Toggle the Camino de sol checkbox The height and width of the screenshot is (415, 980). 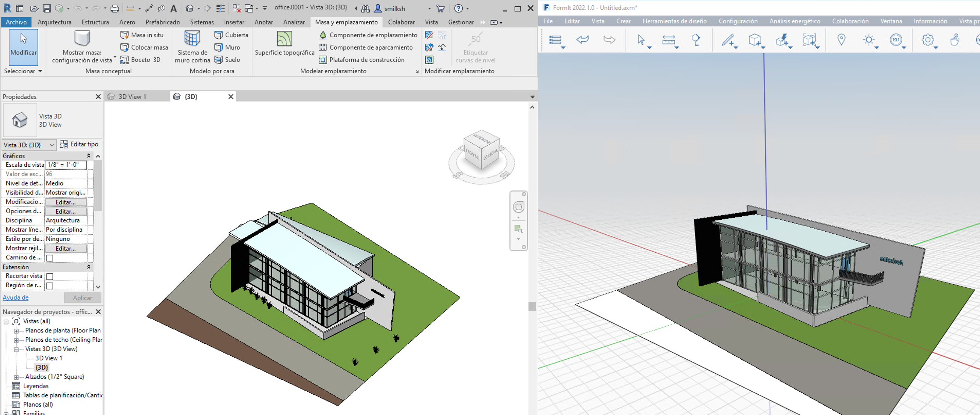pyautogui.click(x=50, y=258)
